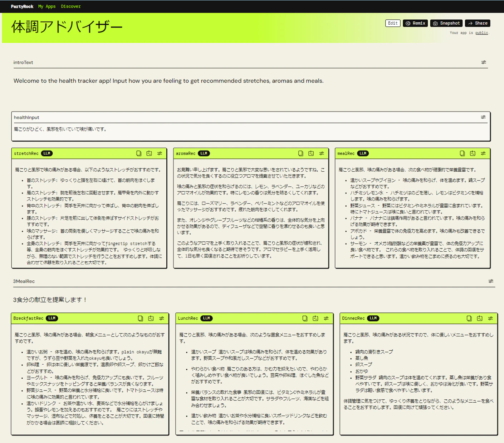
Task: Open stretchRec widget settings sliders icon
Action: 160,153
